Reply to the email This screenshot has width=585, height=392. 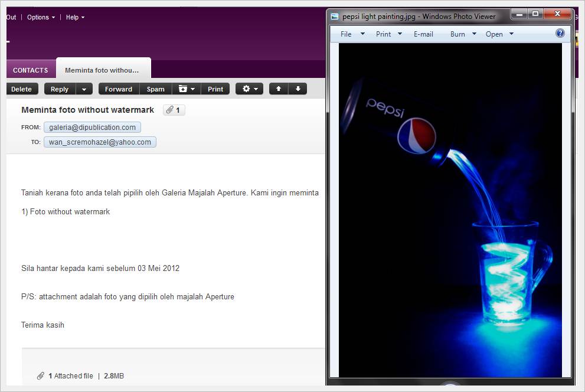(x=60, y=89)
